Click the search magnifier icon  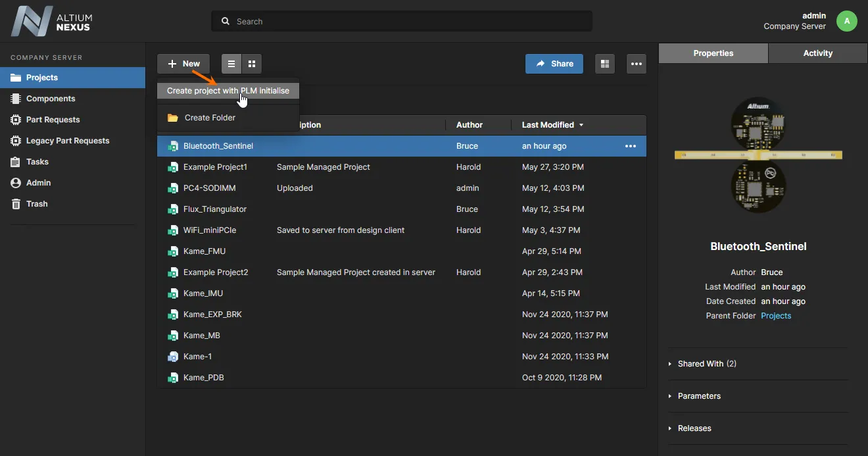(x=226, y=21)
